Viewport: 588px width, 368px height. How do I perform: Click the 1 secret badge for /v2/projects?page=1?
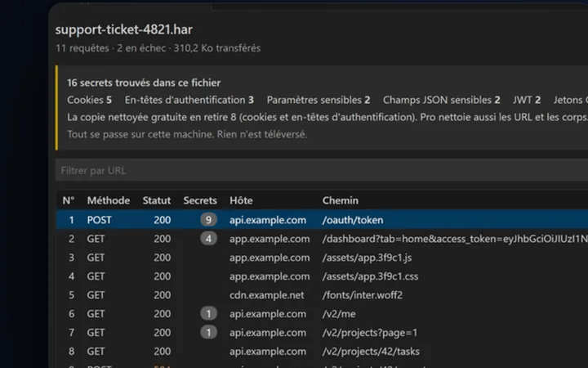(208, 332)
